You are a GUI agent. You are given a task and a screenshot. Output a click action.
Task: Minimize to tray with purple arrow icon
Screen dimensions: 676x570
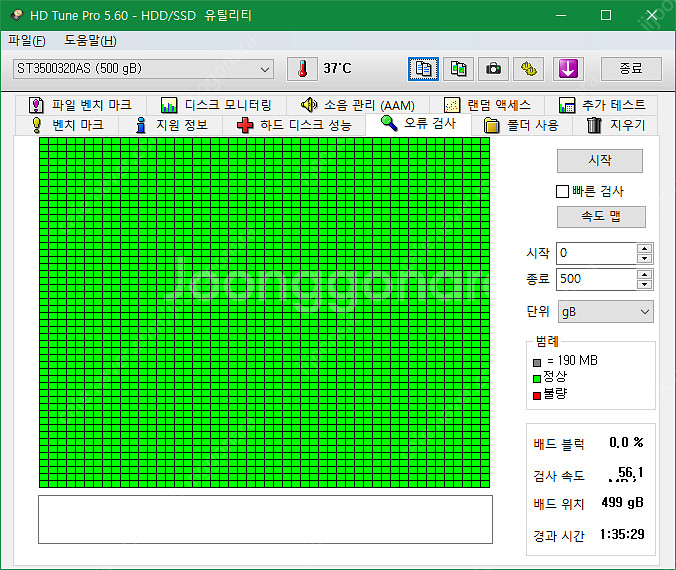(568, 69)
